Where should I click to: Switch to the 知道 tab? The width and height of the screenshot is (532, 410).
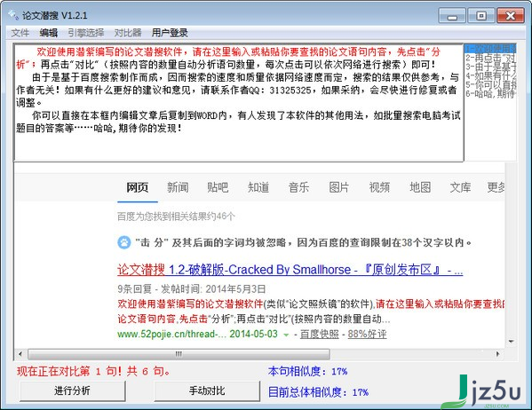[258, 187]
